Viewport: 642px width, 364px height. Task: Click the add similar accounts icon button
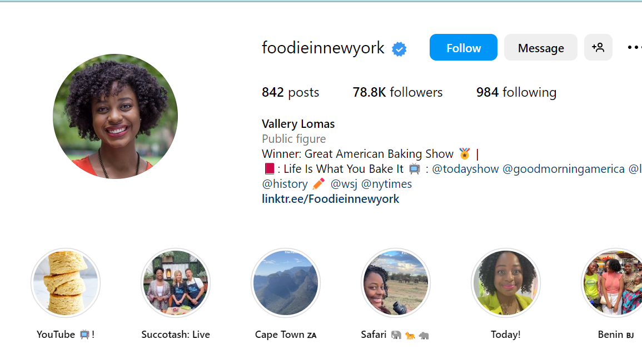click(598, 48)
